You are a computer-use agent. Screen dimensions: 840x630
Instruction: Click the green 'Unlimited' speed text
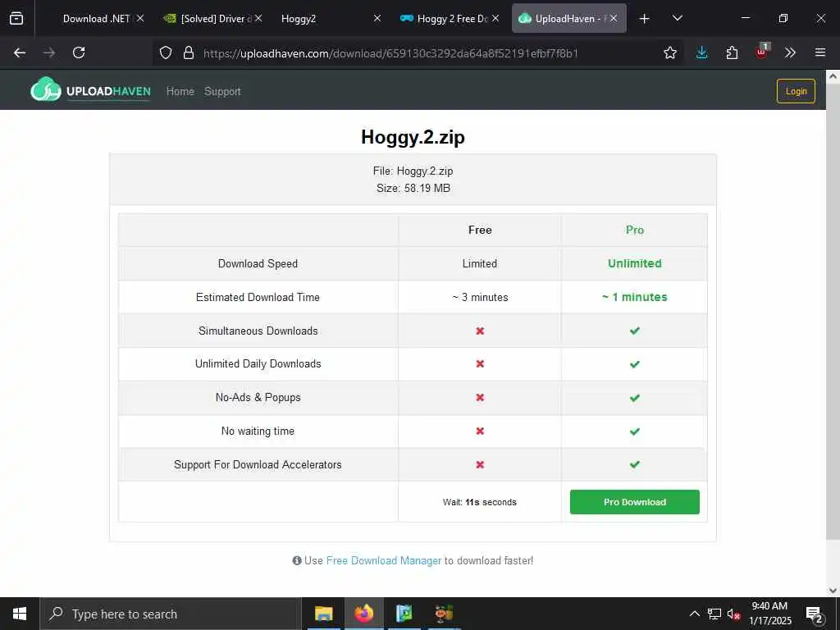click(634, 263)
